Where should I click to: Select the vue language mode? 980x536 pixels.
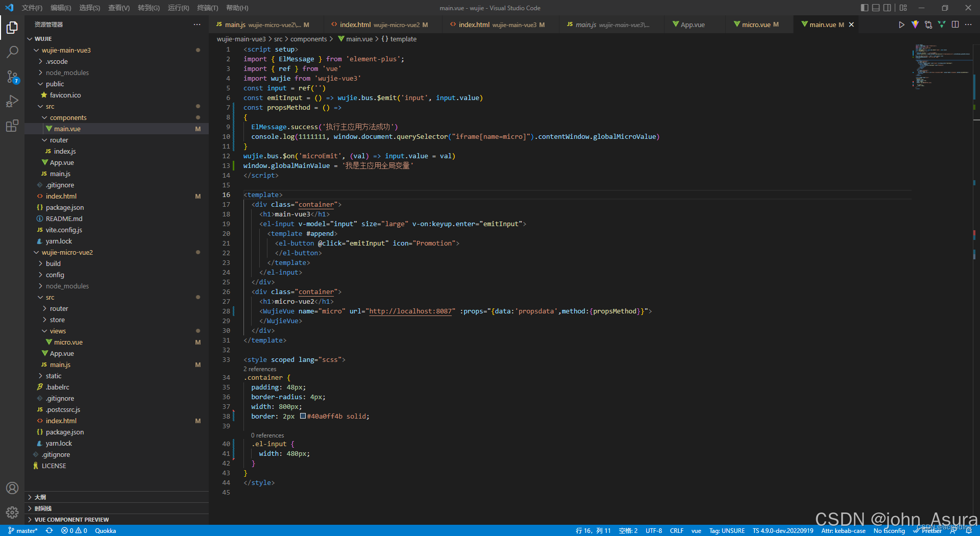coord(696,530)
